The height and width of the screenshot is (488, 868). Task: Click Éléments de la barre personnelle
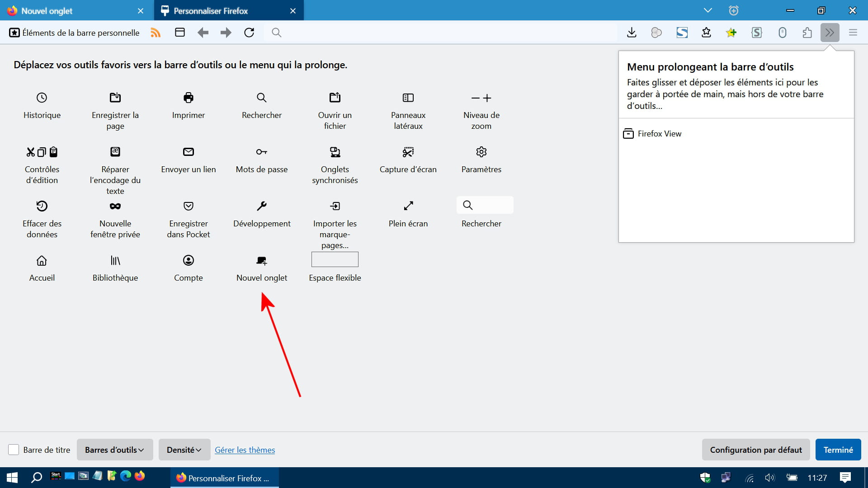75,33
